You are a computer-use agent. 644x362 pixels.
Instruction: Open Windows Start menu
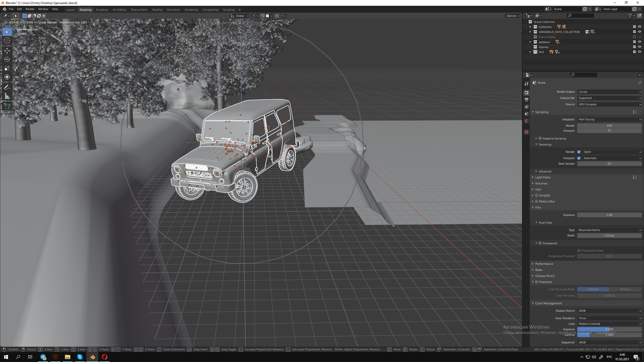coord(6,357)
